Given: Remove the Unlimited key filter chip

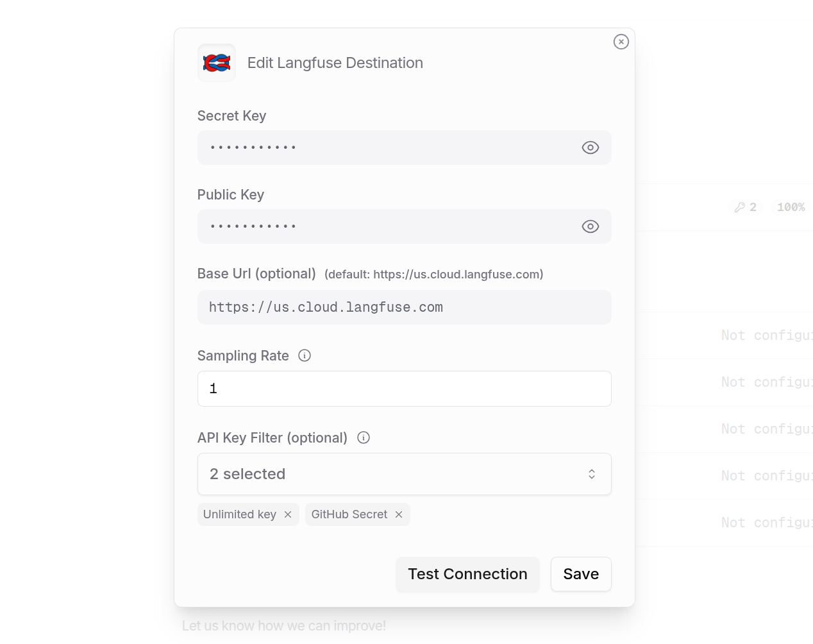Looking at the screenshot, I should coord(288,514).
